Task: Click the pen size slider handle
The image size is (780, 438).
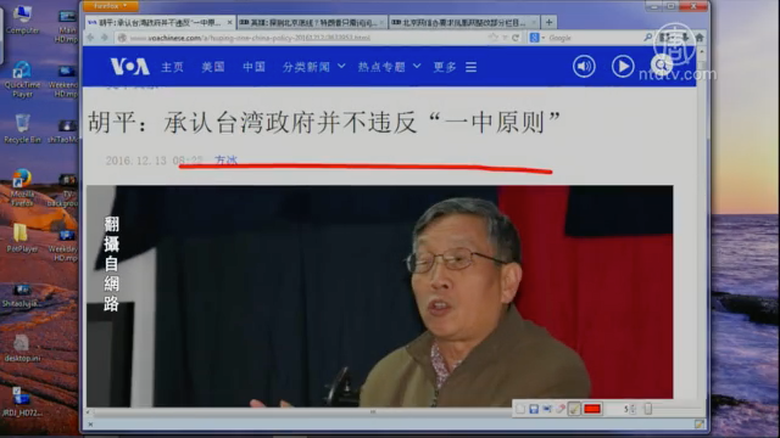Action: pyautogui.click(x=648, y=409)
